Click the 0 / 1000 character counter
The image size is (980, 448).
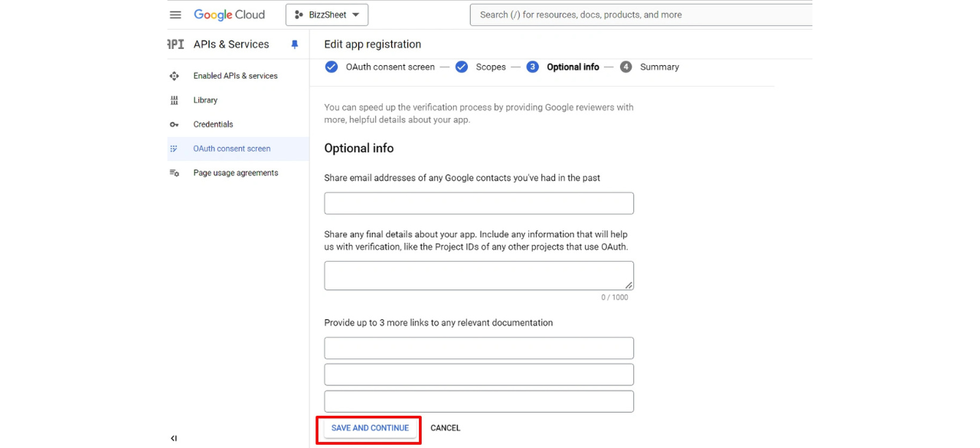614,297
